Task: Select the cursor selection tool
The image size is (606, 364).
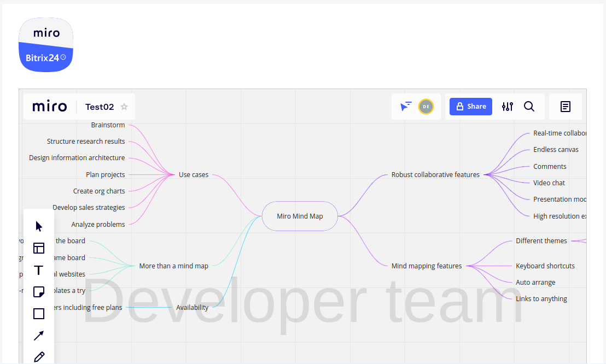Action: 39,226
